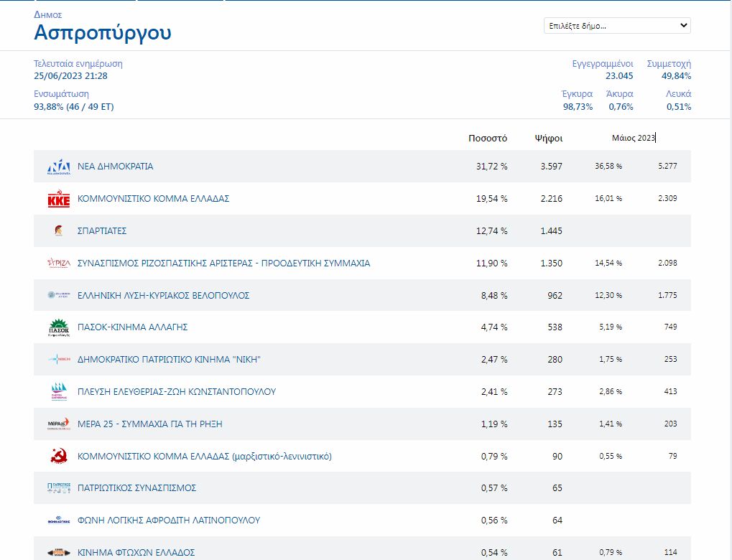Click the ΠΑΣΟΚ green sun logo
Screen dimensions: 732x560
click(59, 327)
